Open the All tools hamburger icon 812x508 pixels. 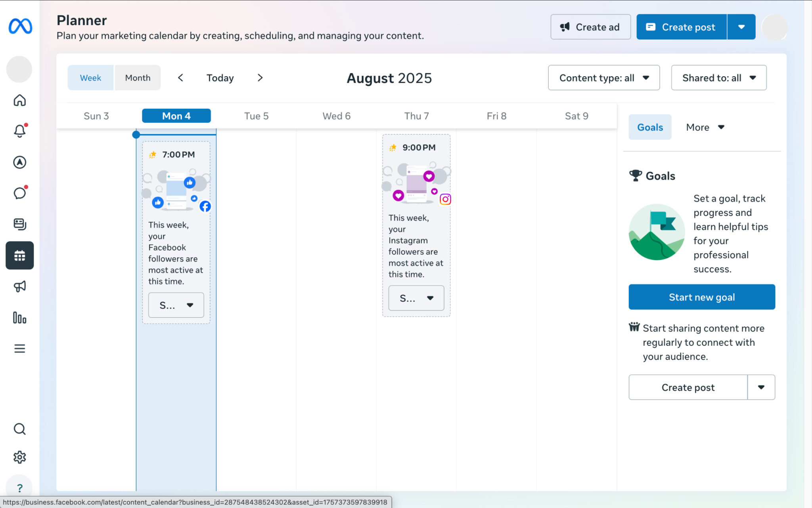[19, 348]
